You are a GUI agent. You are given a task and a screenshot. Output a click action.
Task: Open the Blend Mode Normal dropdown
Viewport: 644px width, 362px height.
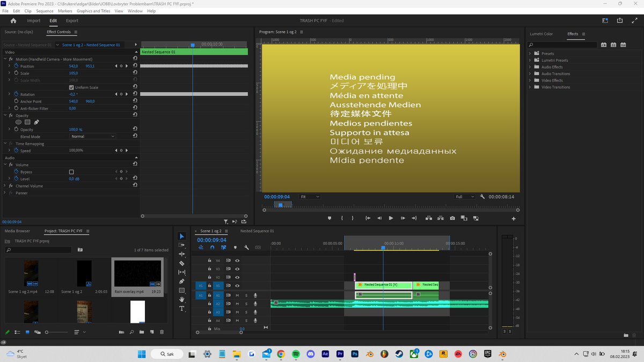click(93, 137)
